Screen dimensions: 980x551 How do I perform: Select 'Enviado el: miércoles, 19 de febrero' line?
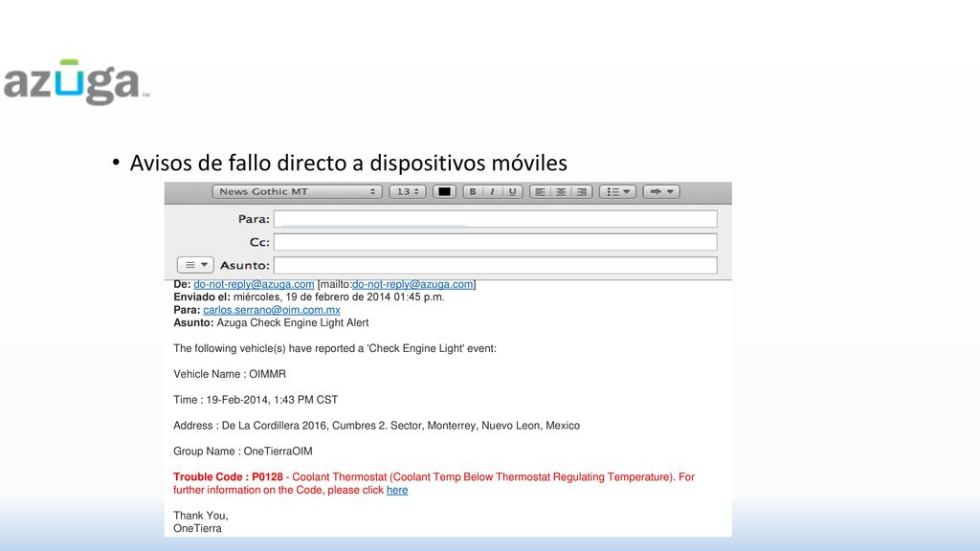point(309,297)
